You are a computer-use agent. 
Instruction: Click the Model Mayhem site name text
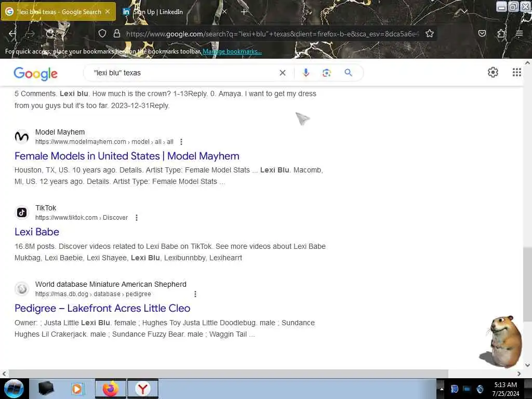[x=60, y=132]
